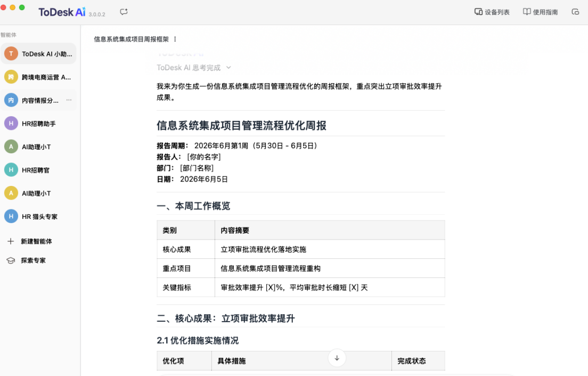Screen dimensions: 588x376
Task: Select the HR招聘官 agent
Action: tap(38, 170)
